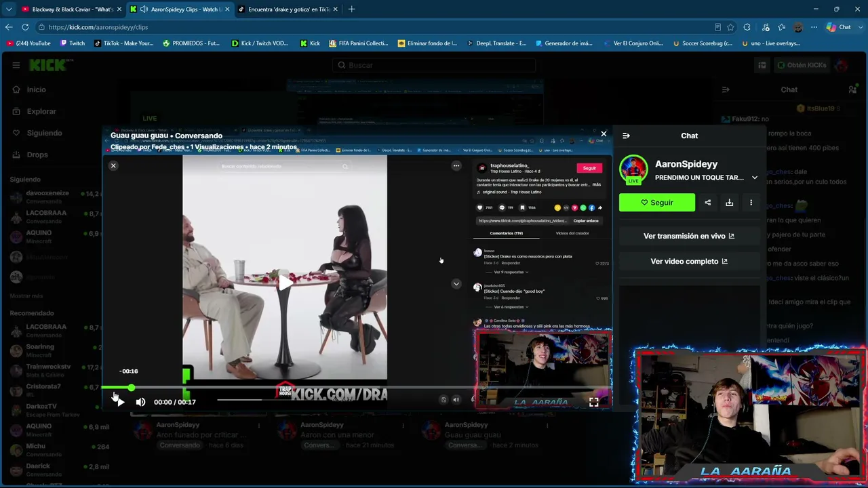Mute the AaronSpideyy tab via its speaker icon

click(144, 9)
